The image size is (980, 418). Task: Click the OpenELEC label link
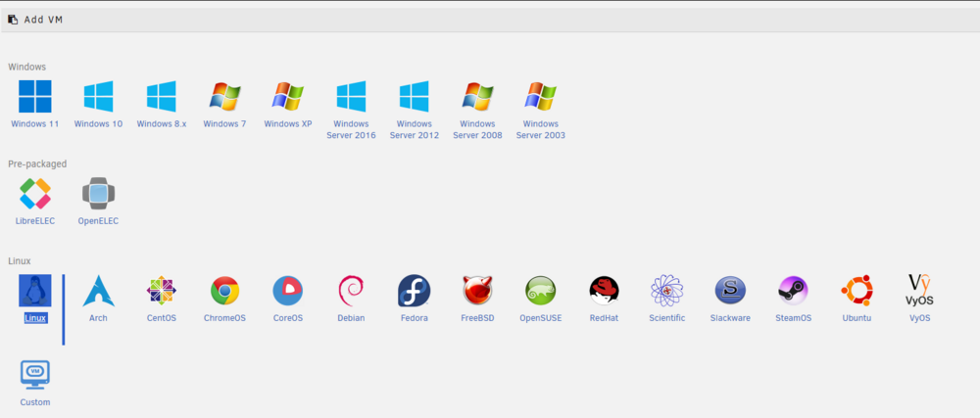[98, 221]
